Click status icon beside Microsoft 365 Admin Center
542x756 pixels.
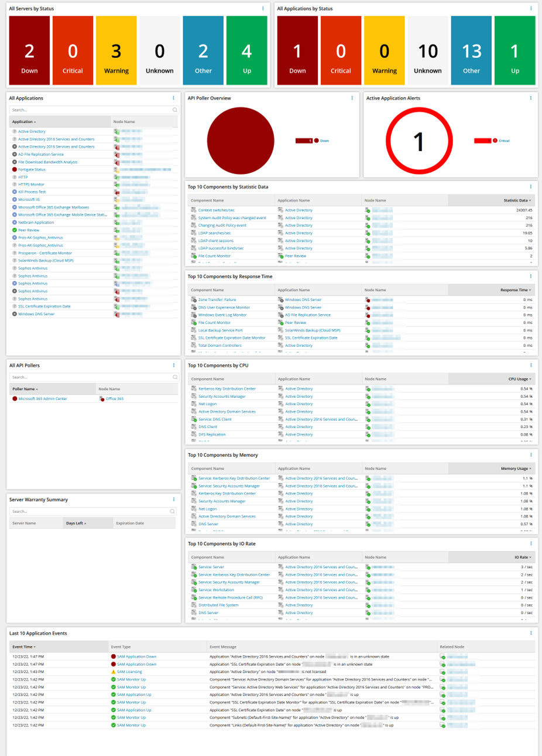[x=15, y=399]
